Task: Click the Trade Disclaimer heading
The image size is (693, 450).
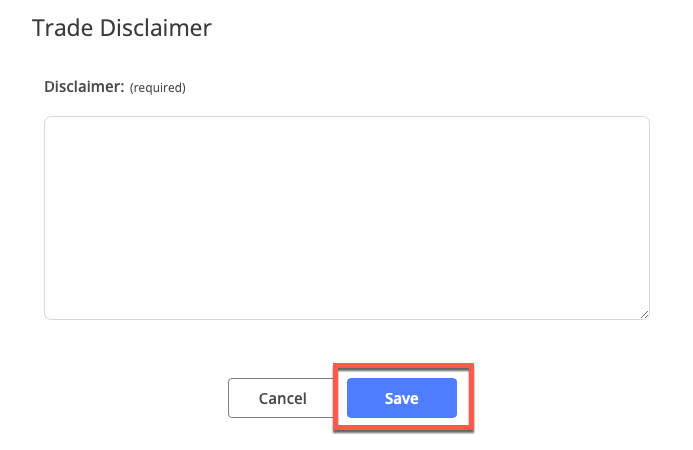Action: coord(122,28)
